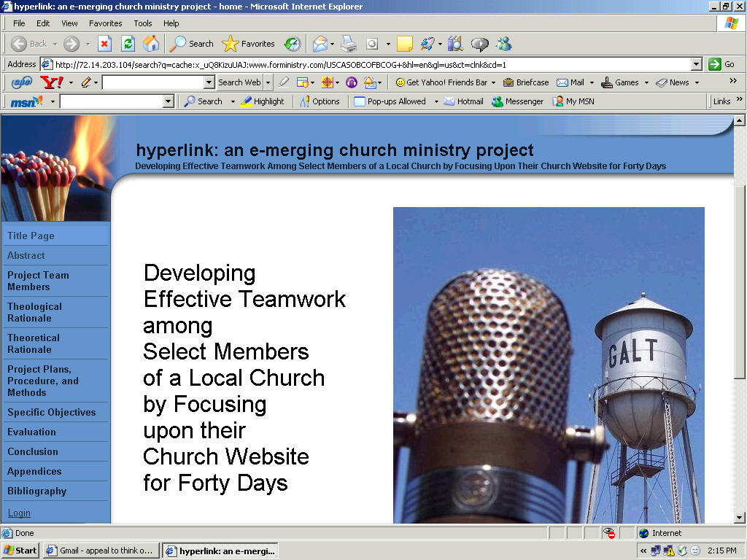Click the Favorites star toolbar button

[248, 44]
